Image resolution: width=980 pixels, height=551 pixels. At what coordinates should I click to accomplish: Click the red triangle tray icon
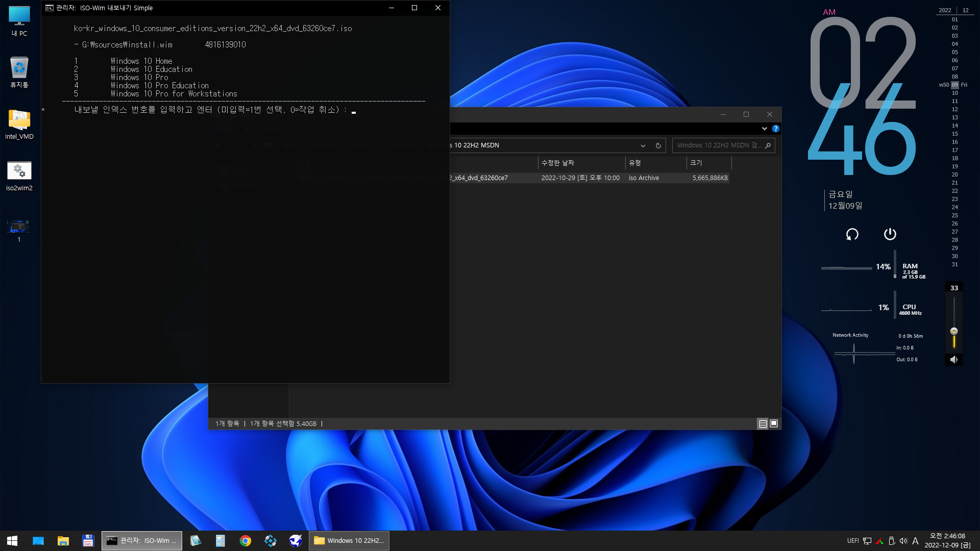click(x=879, y=541)
